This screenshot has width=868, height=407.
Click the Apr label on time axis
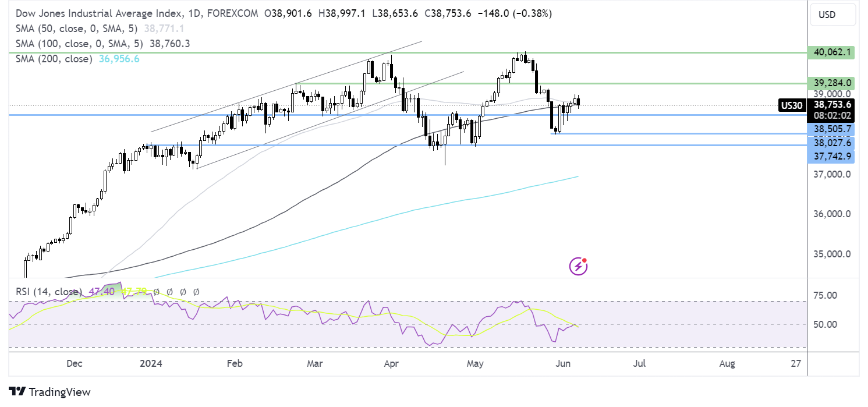pos(391,363)
